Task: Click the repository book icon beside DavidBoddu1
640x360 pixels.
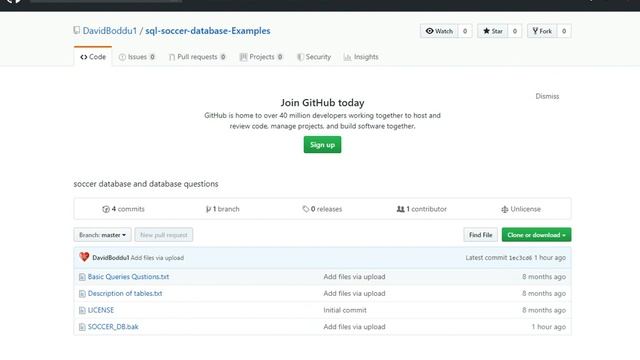Action: [77, 30]
